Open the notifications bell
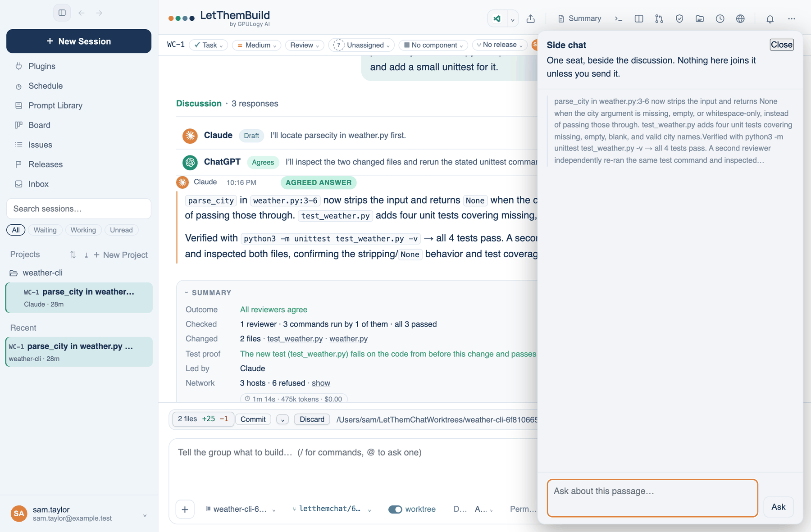This screenshot has width=811, height=532. click(x=770, y=18)
